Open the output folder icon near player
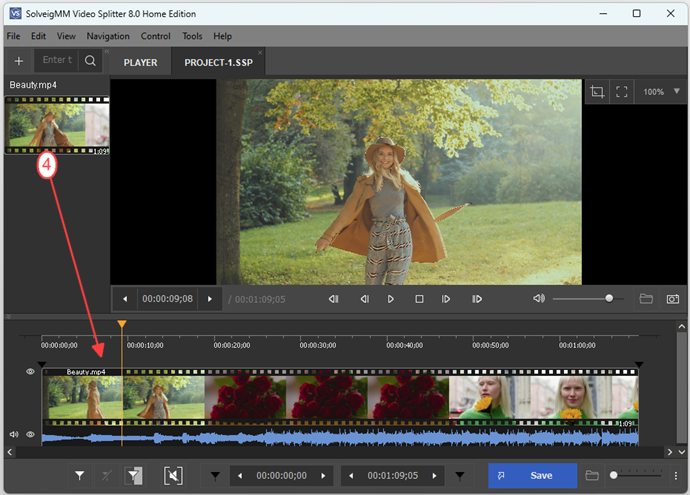The image size is (690, 495). (646, 299)
